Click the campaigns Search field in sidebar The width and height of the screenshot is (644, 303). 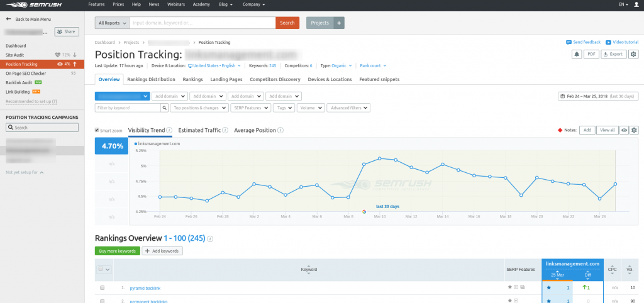42,128
